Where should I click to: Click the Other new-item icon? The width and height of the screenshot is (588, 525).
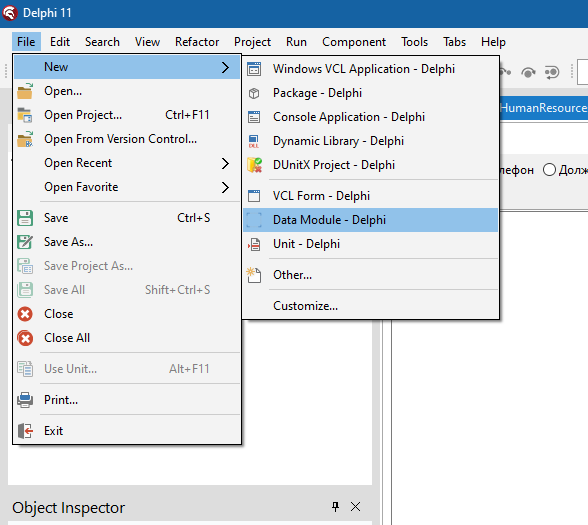coord(254,275)
